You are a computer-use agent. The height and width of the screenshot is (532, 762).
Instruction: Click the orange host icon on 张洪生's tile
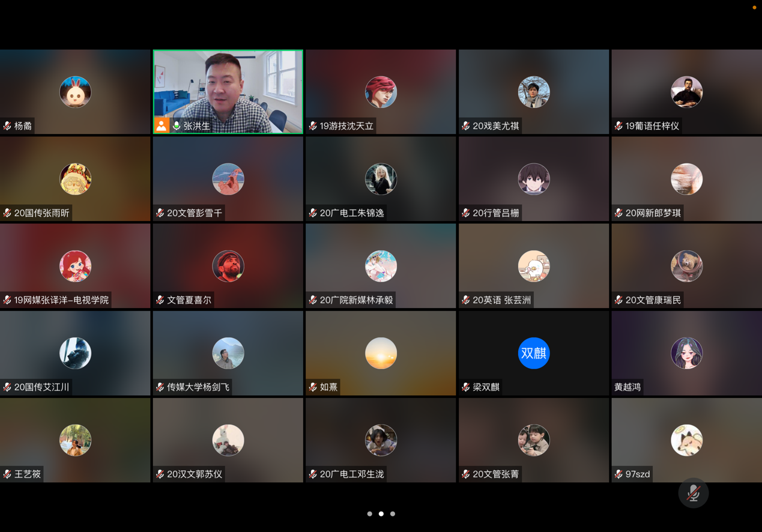click(162, 125)
